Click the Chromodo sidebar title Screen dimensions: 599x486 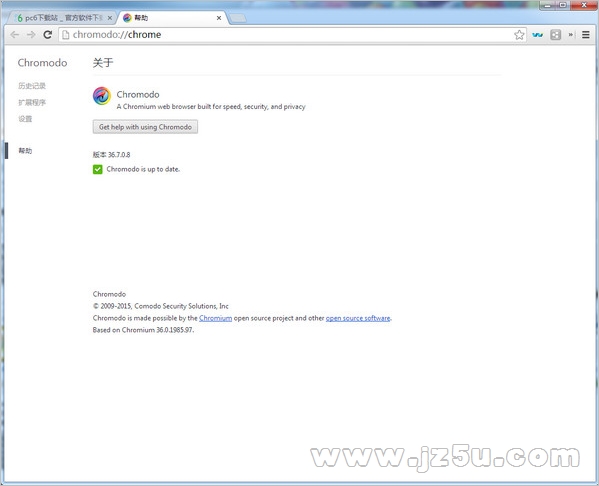(42, 63)
